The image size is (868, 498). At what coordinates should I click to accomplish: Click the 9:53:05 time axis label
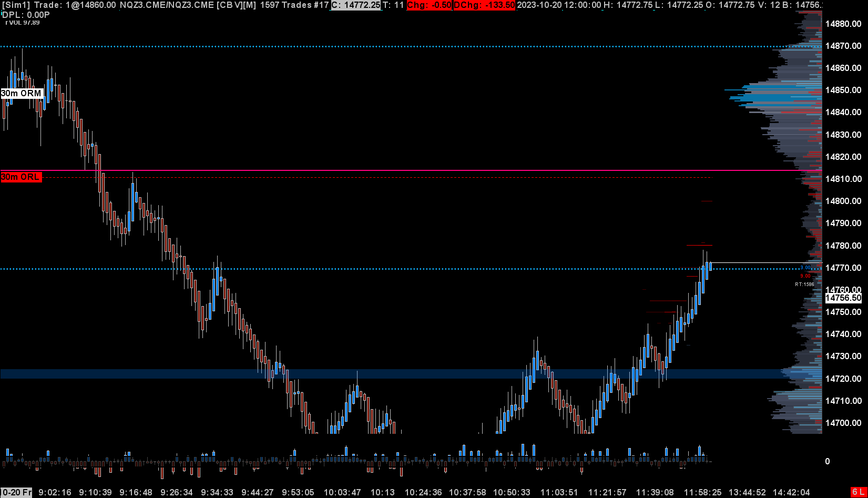[x=298, y=492]
